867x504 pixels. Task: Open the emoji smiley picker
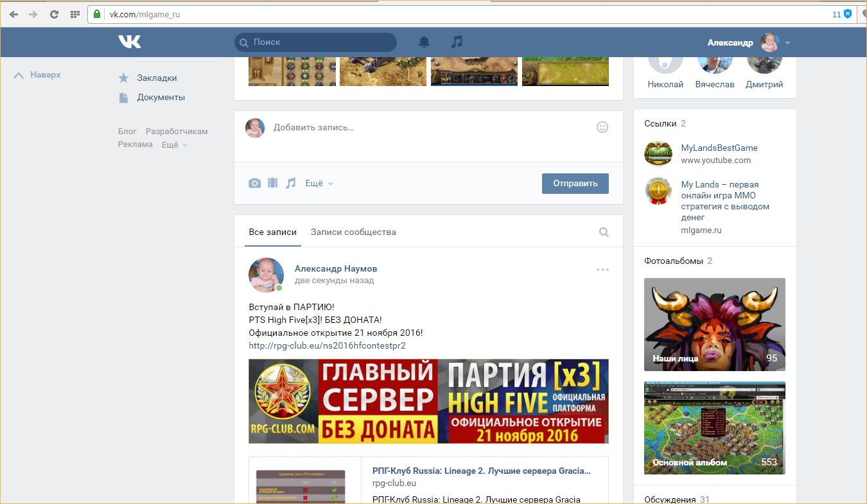[x=602, y=127]
